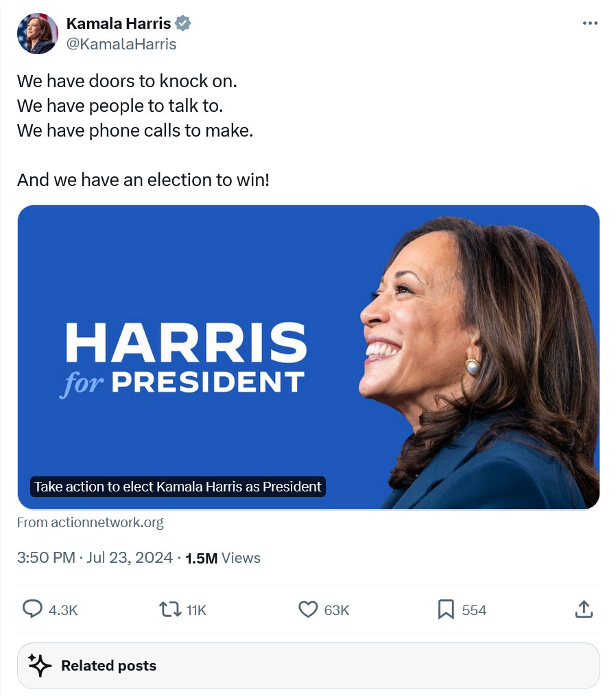Click the share upload icon

[x=584, y=610]
